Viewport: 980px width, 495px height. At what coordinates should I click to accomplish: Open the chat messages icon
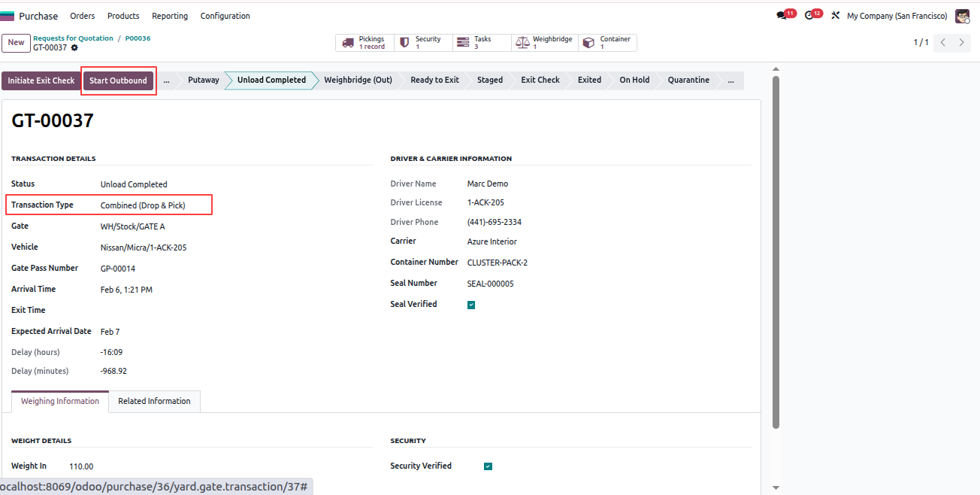point(782,16)
